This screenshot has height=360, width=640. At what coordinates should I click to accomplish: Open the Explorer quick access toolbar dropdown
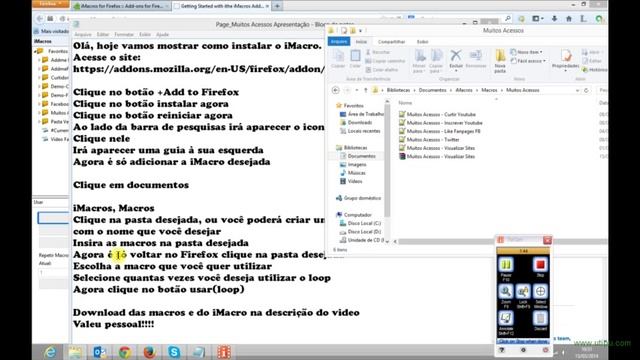[x=360, y=31]
